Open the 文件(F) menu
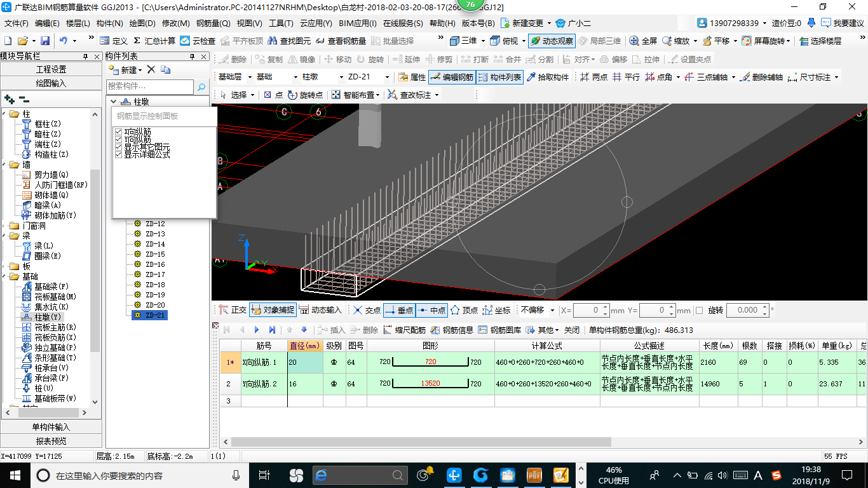This screenshot has width=868, height=488. click(x=17, y=24)
